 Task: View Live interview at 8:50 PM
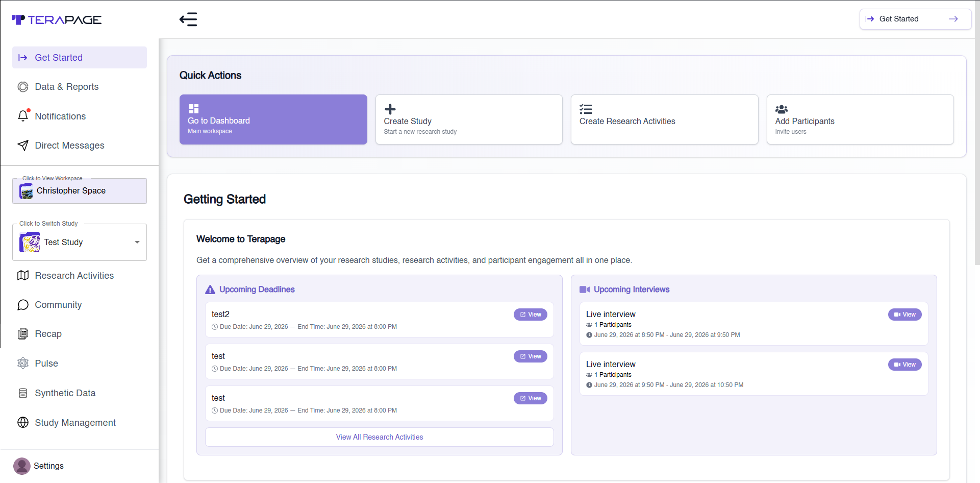click(x=904, y=315)
